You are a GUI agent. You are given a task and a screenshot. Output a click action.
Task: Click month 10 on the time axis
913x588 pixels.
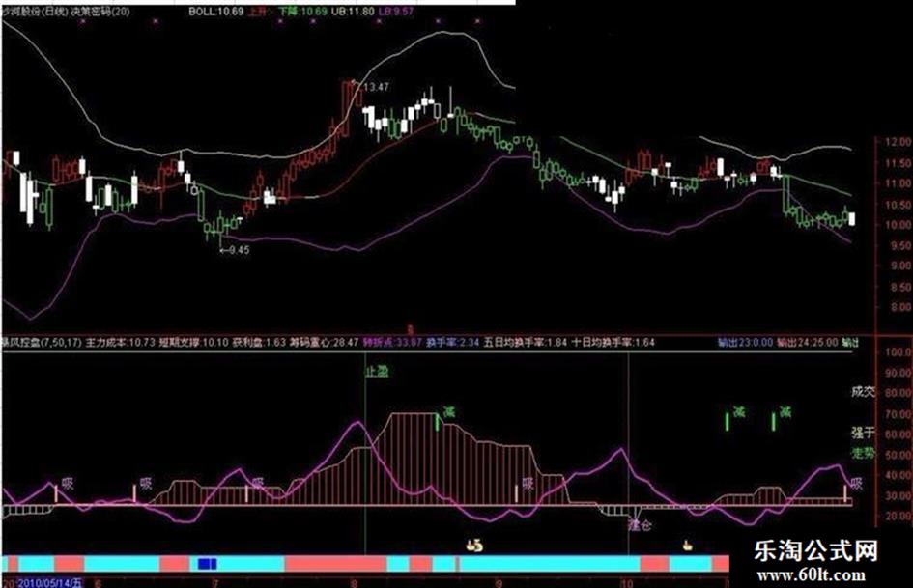(x=626, y=583)
